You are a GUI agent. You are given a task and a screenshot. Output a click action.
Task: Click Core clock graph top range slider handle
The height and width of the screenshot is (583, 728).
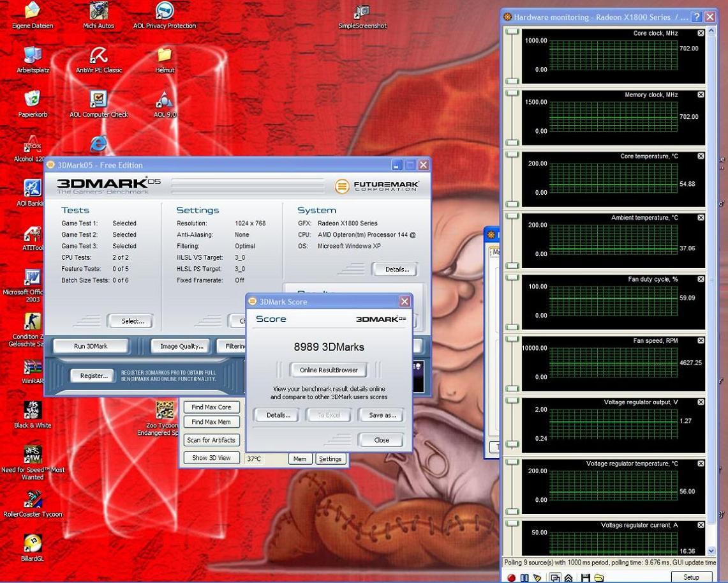tap(512, 31)
